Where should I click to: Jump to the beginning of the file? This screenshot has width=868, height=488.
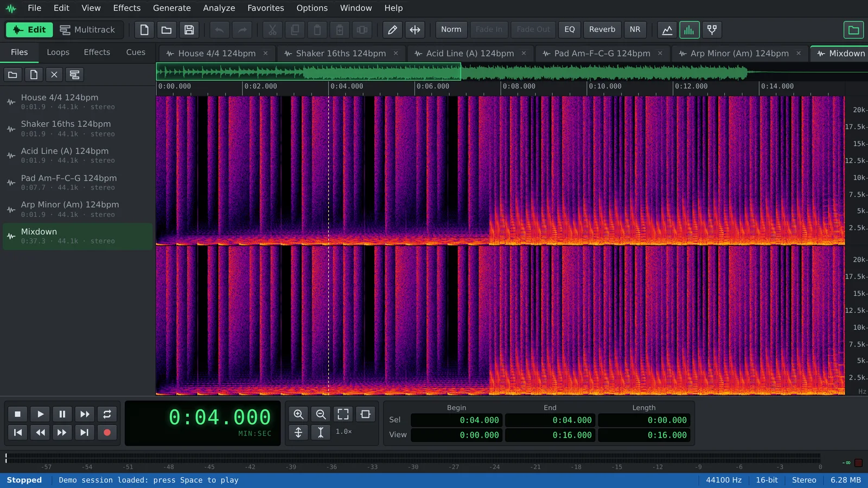(17, 432)
